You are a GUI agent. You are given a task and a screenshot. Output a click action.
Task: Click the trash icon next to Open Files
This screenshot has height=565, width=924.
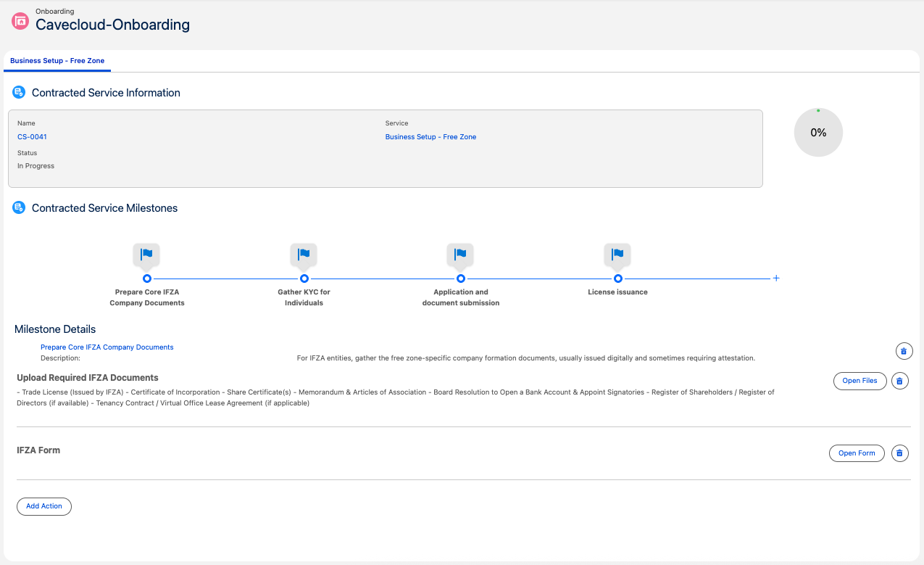tap(900, 380)
